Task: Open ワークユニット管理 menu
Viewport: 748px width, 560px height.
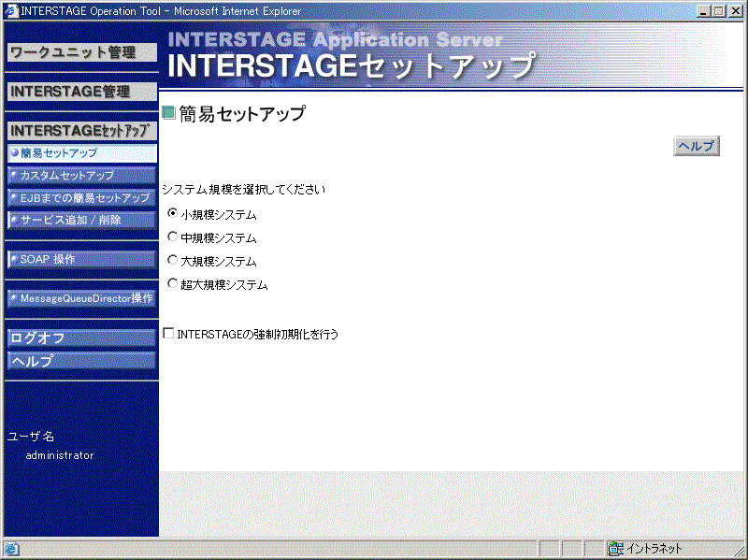Action: [82, 52]
